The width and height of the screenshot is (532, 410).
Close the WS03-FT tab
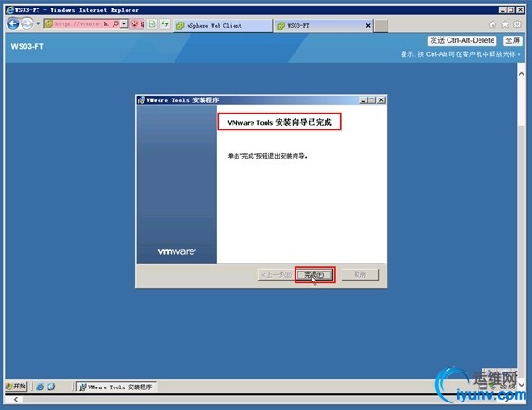coord(368,25)
